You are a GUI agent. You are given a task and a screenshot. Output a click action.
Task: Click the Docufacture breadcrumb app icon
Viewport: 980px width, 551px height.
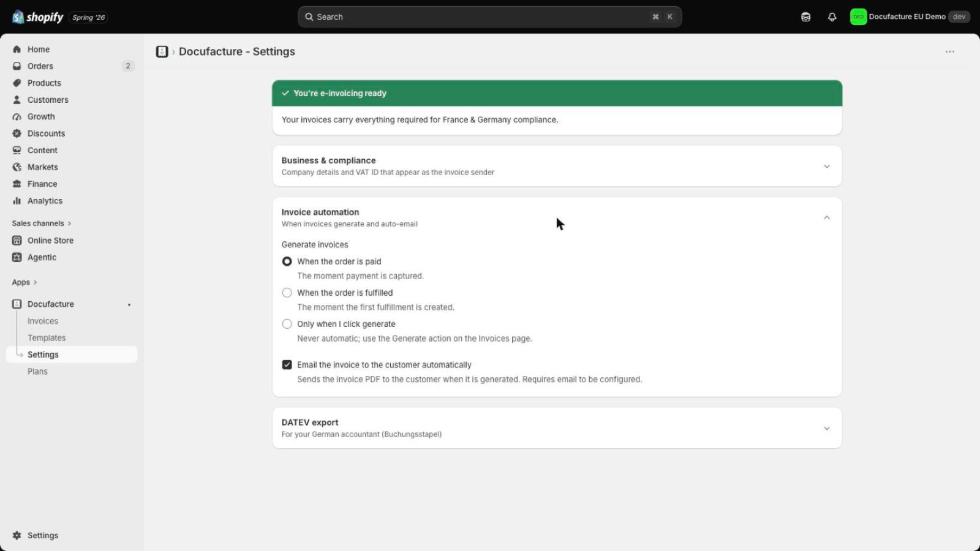tap(162, 52)
